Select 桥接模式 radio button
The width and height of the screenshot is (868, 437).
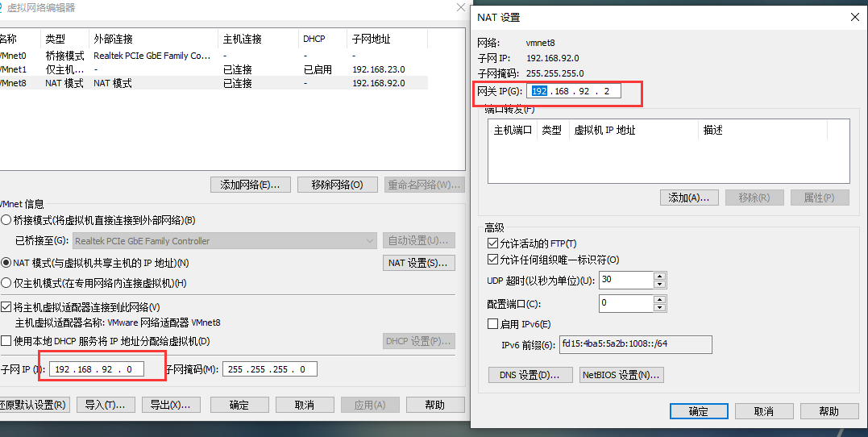click(6, 220)
